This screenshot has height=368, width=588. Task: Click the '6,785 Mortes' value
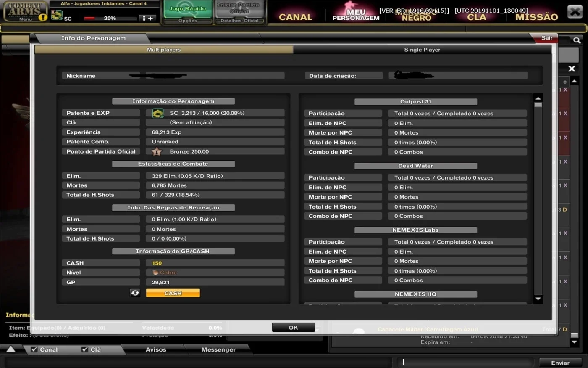(169, 185)
